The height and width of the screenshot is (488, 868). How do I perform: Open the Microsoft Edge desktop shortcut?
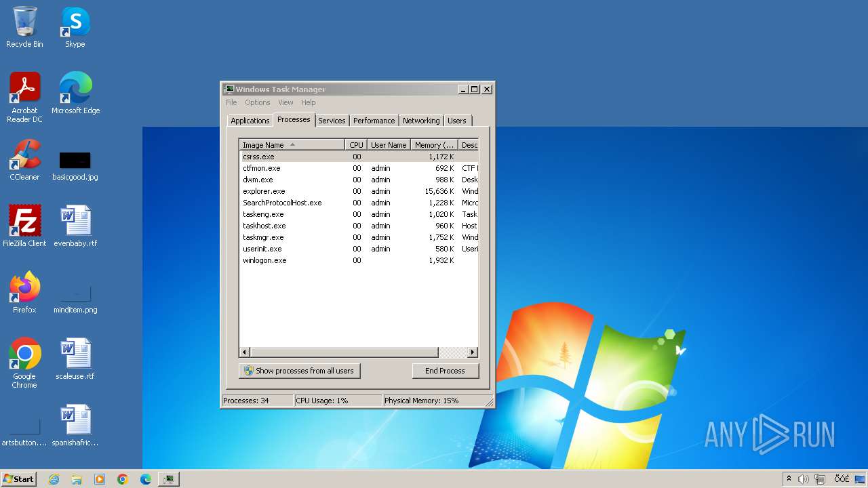[75, 94]
